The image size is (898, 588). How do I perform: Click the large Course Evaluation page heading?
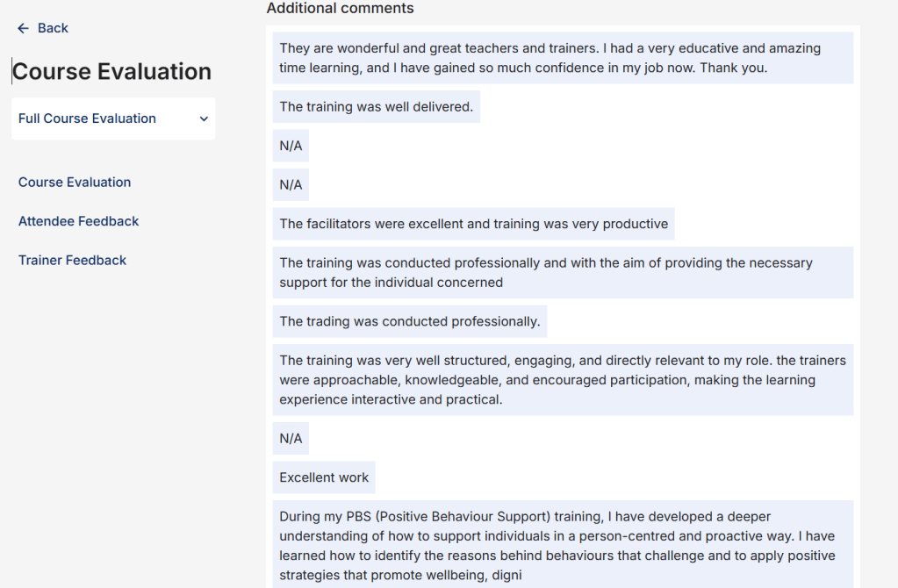click(112, 71)
